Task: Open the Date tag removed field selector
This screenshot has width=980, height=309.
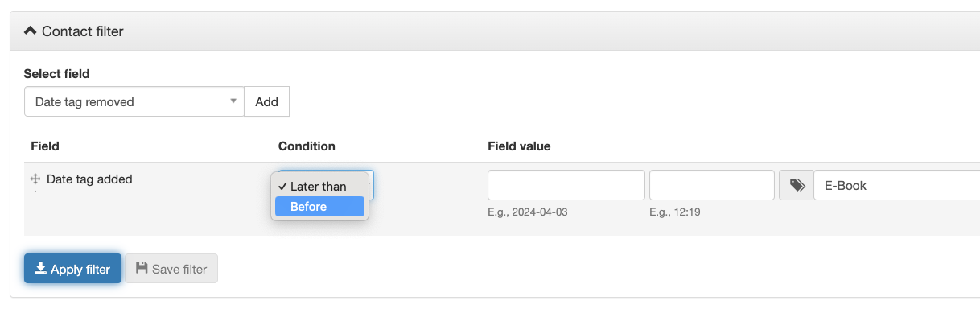Action: pos(134,102)
